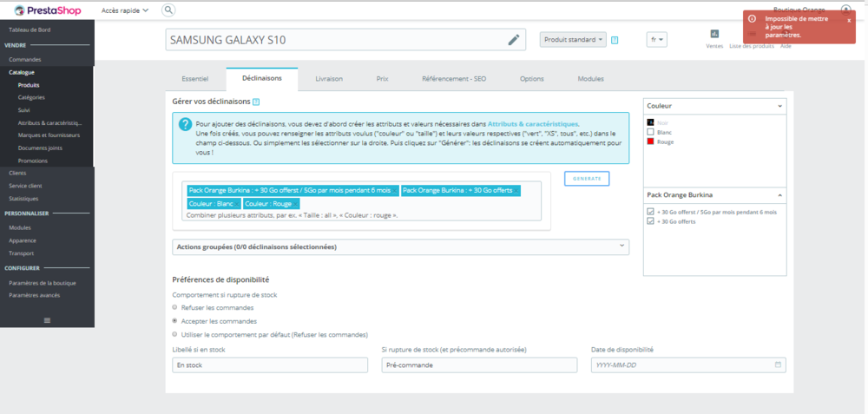This screenshot has width=868, height=414.
Task: Remove the 'Couleur : Rouge' tag
Action: click(x=296, y=204)
